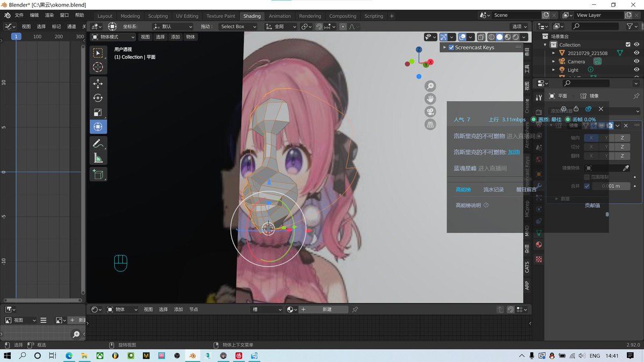Select the Select Box tool in toolbar
Viewport: 644px width, 362px height.
[x=98, y=53]
